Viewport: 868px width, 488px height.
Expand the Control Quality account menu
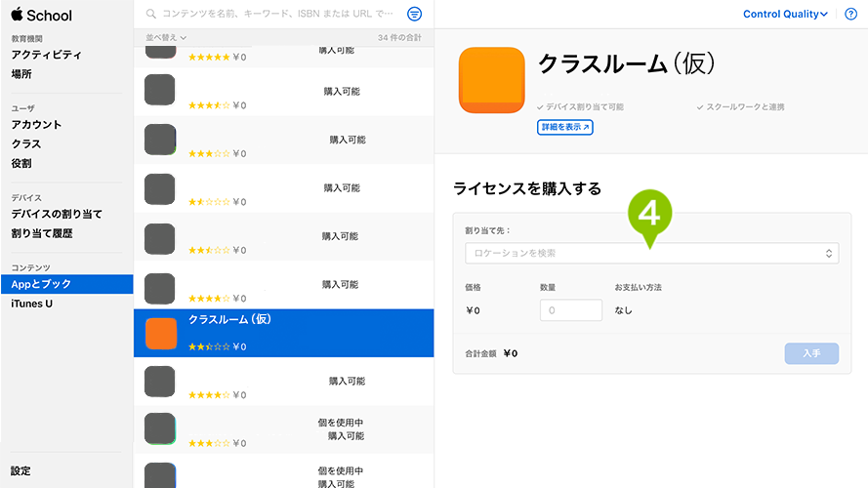click(x=785, y=14)
